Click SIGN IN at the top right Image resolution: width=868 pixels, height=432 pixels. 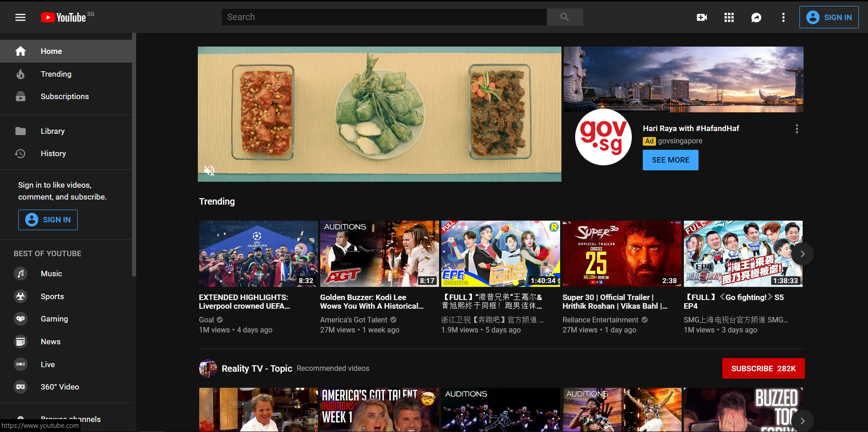point(829,17)
